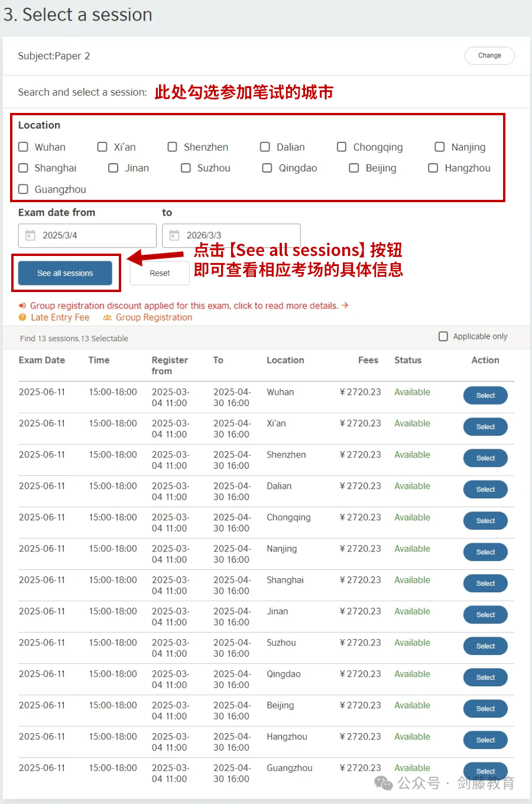Tick the Nanjing location checkbox
Image resolution: width=532 pixels, height=804 pixels.
(440, 147)
